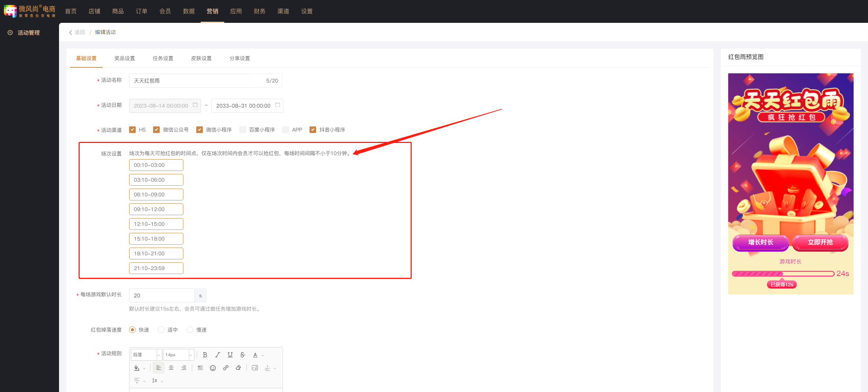Enable the 百度小程序 channel checkbox
The height and width of the screenshot is (392, 868).
click(x=243, y=130)
